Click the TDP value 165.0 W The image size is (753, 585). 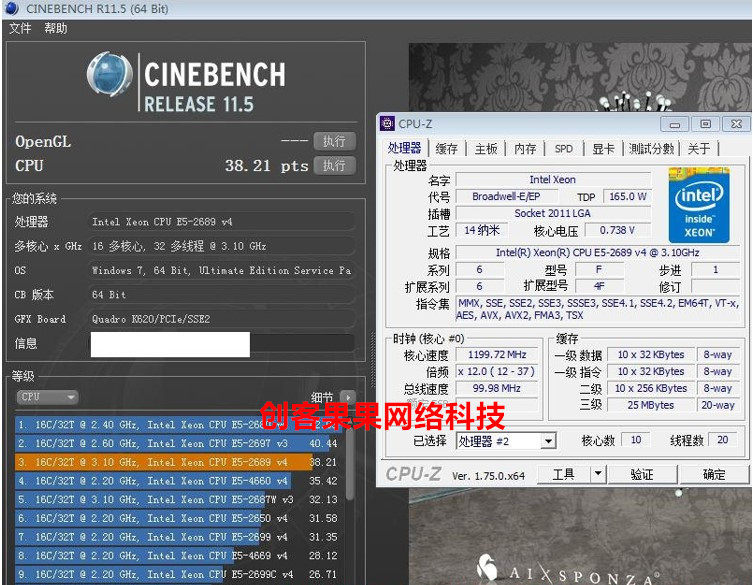(x=628, y=196)
